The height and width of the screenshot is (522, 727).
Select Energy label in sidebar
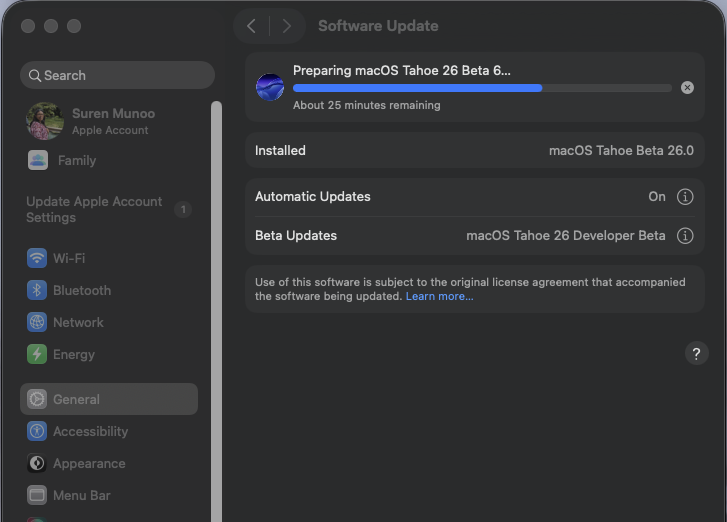pyautogui.click(x=74, y=354)
